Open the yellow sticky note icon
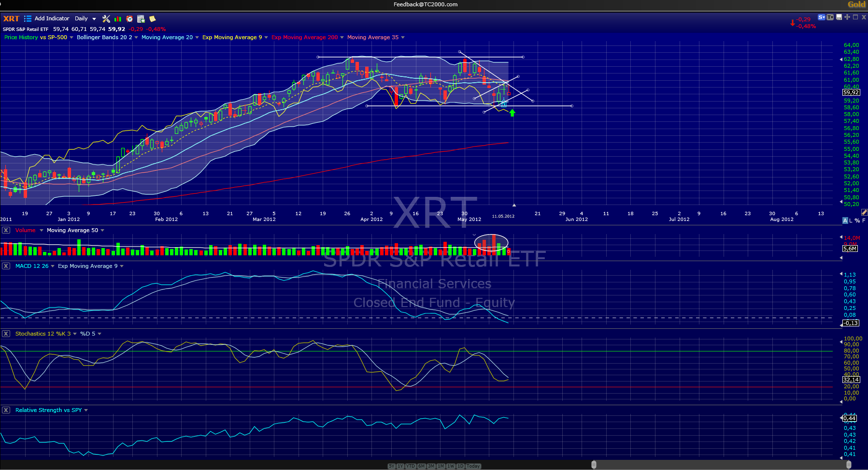Viewport: 868px width, 470px height. coord(153,19)
